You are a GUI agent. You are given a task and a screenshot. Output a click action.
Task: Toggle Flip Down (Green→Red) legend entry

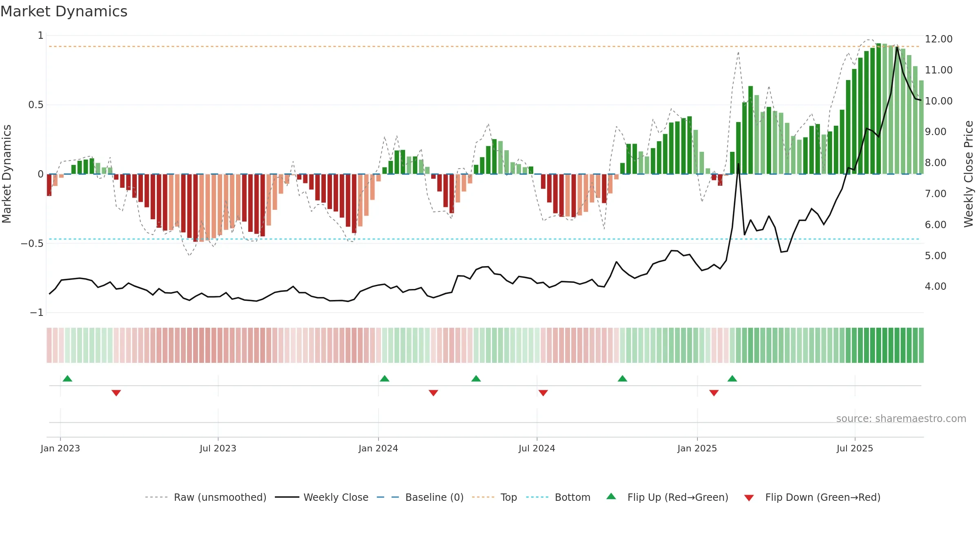tap(812, 497)
